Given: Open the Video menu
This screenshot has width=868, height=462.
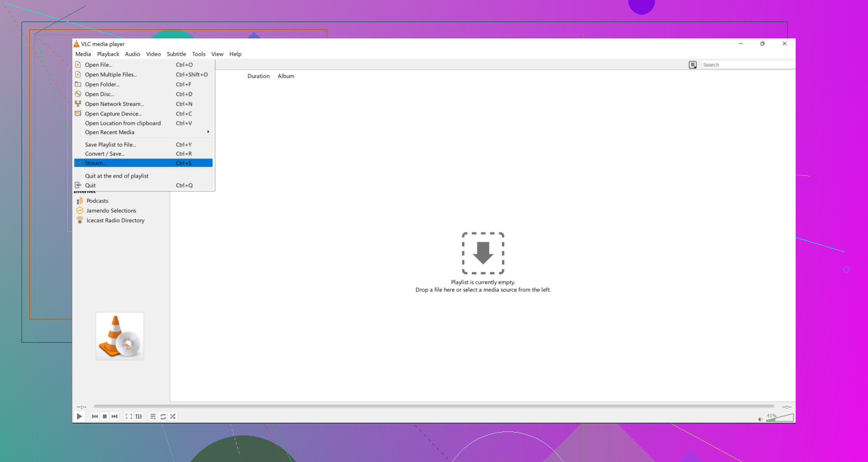Looking at the screenshot, I should [x=153, y=54].
